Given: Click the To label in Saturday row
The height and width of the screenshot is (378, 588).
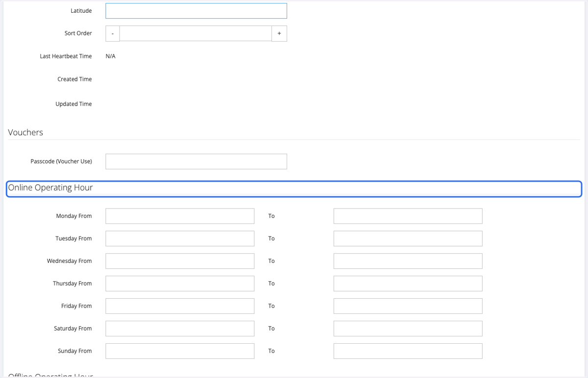Looking at the screenshot, I should [x=271, y=329].
